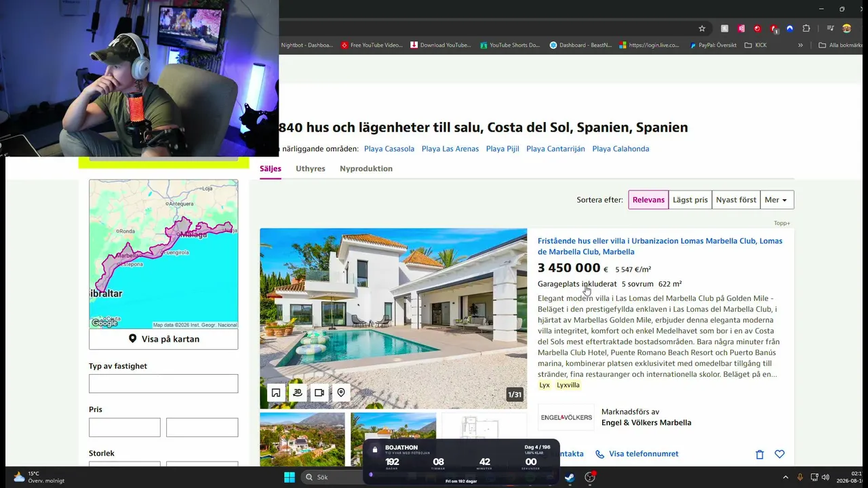
Task: Expand the Mer sorting dropdown
Action: click(777, 200)
